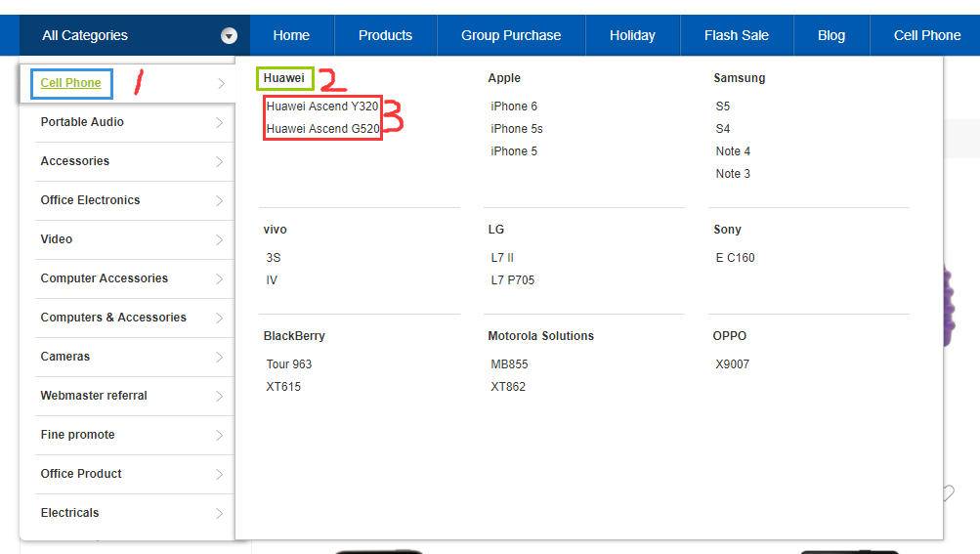Select Accessories category
Screen dimensions: 980x554
coord(75,161)
